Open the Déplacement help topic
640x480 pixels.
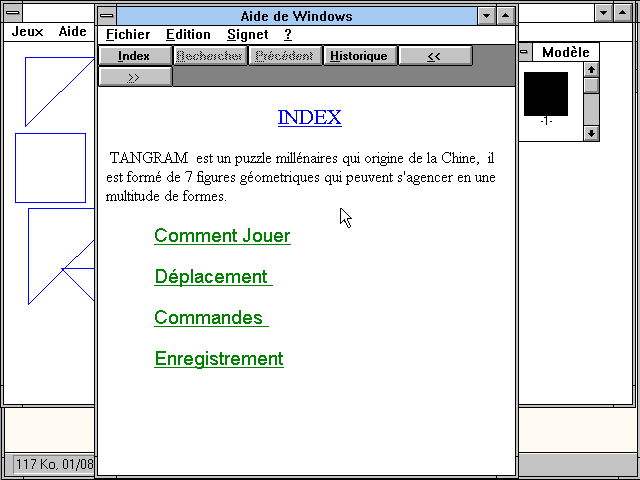point(213,277)
